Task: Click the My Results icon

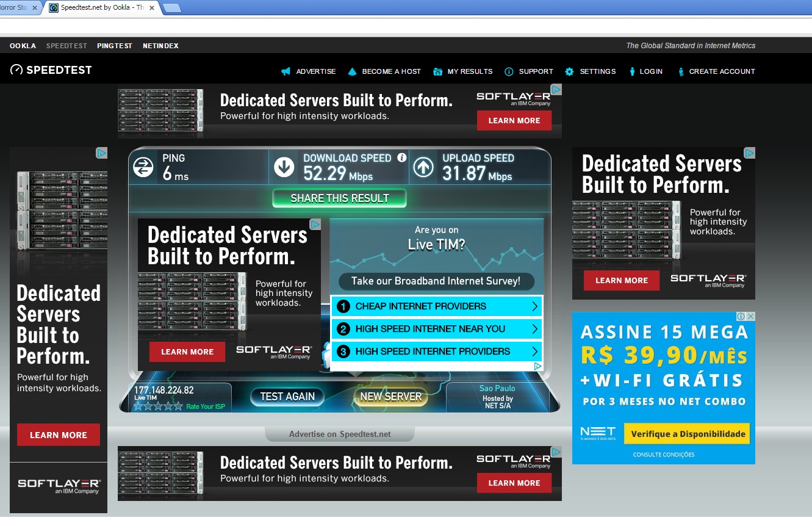Action: pos(437,71)
